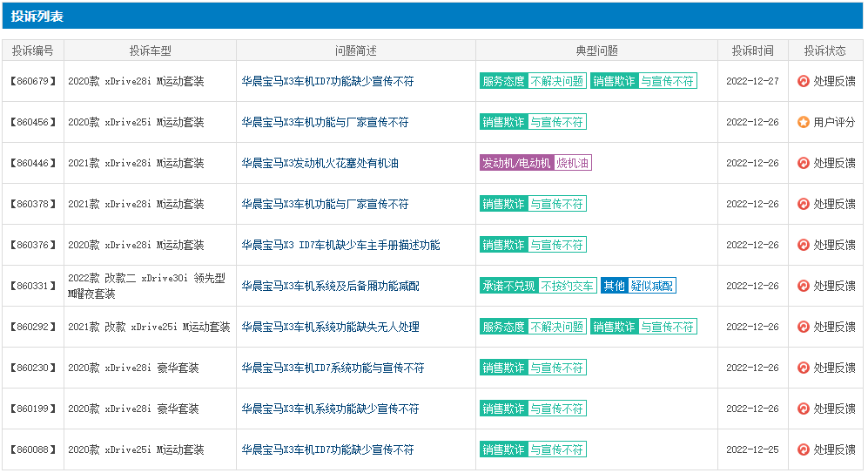
Task: Select complaint number 【860456】
Action: [x=33, y=123]
